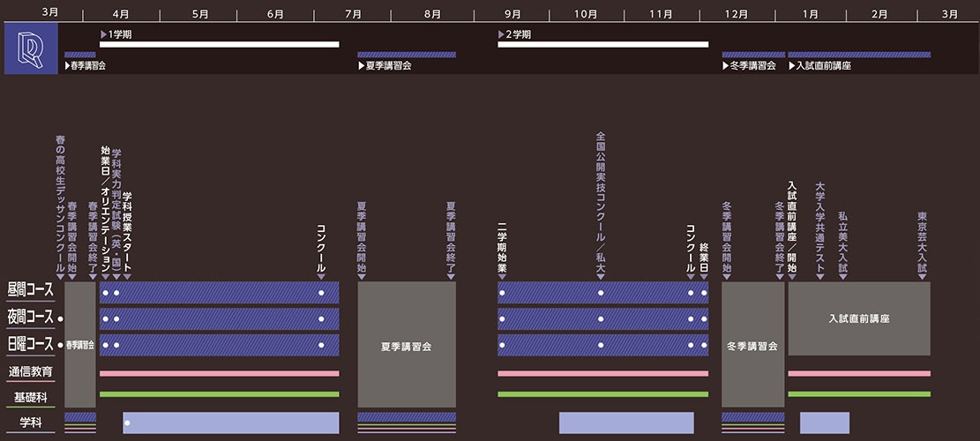
Task: Click the 9月 month label on the timeline
Action: [512, 14]
